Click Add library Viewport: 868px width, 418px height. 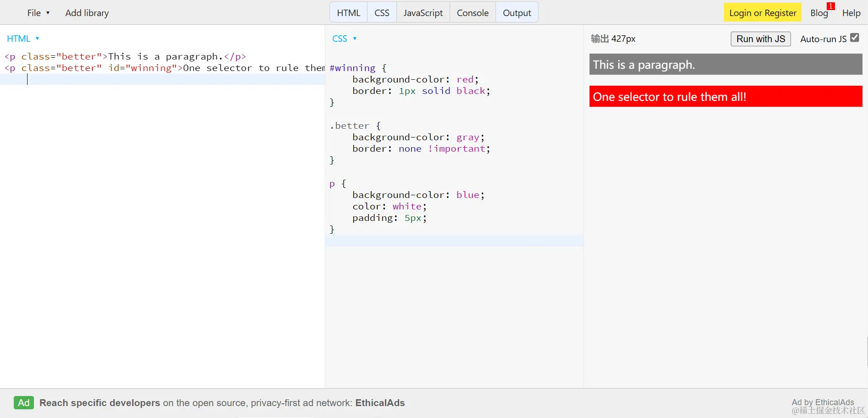pyautogui.click(x=87, y=13)
